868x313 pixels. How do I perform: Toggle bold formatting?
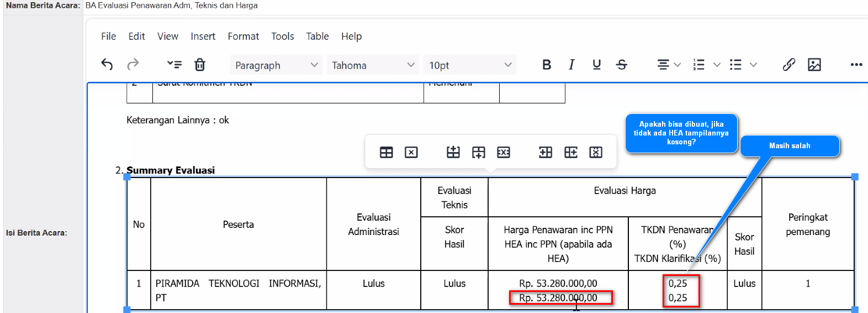click(x=547, y=65)
